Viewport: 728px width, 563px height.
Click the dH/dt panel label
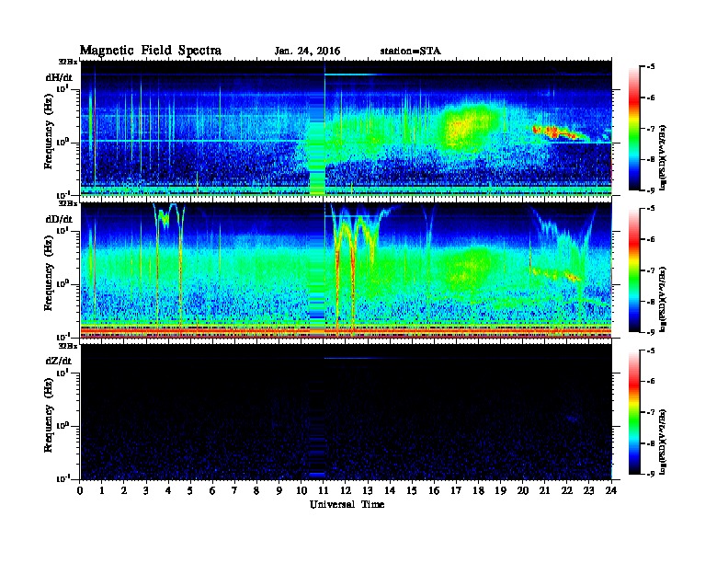pos(59,77)
